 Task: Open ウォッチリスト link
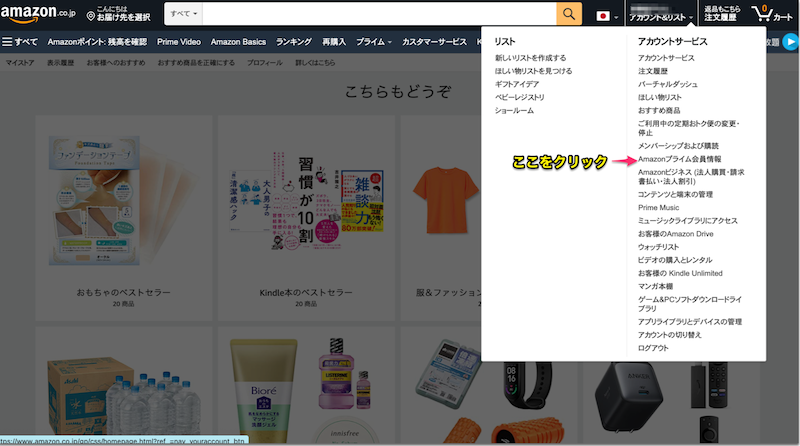pos(659,247)
